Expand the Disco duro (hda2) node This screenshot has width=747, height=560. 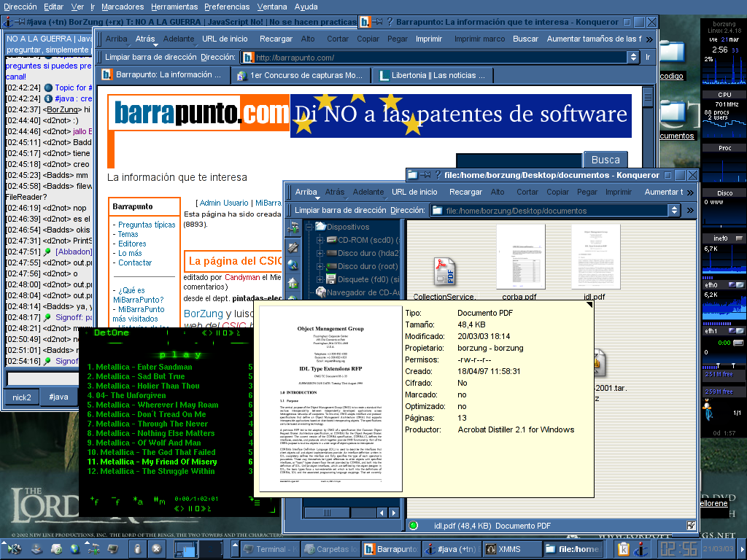(320, 253)
